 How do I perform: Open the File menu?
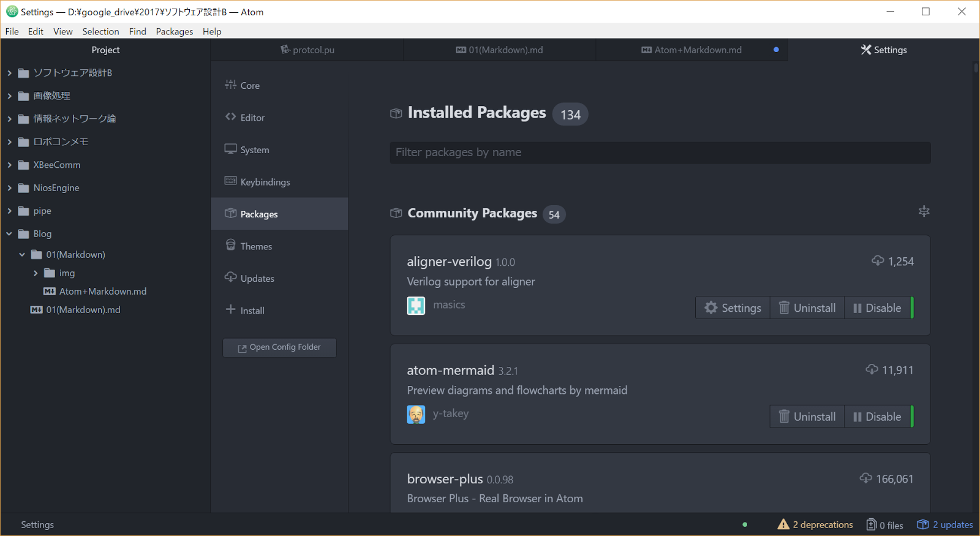12,31
